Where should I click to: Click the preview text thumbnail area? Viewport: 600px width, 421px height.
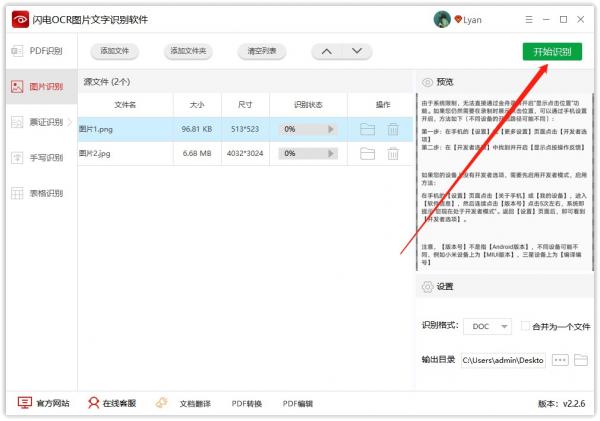pyautogui.click(x=505, y=182)
